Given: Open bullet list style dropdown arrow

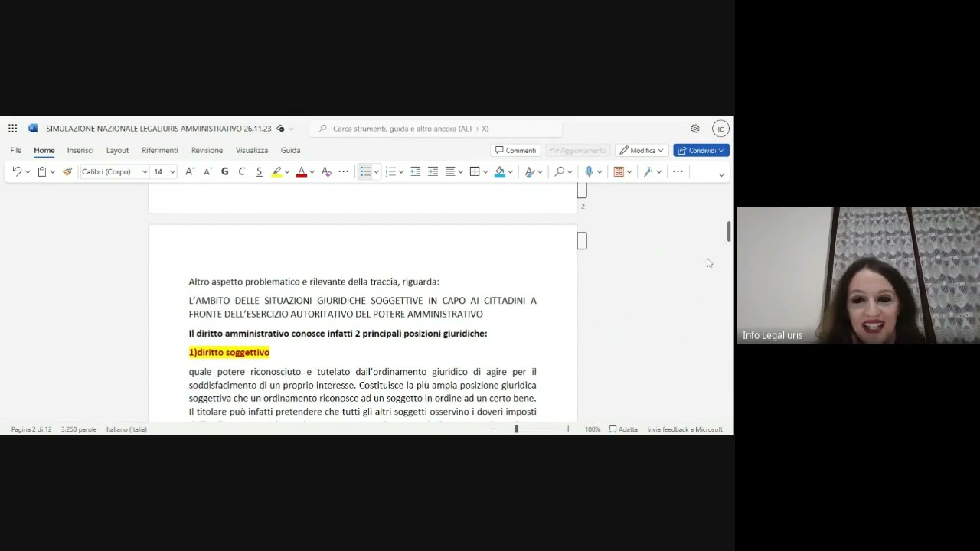Looking at the screenshot, I should coord(376,171).
